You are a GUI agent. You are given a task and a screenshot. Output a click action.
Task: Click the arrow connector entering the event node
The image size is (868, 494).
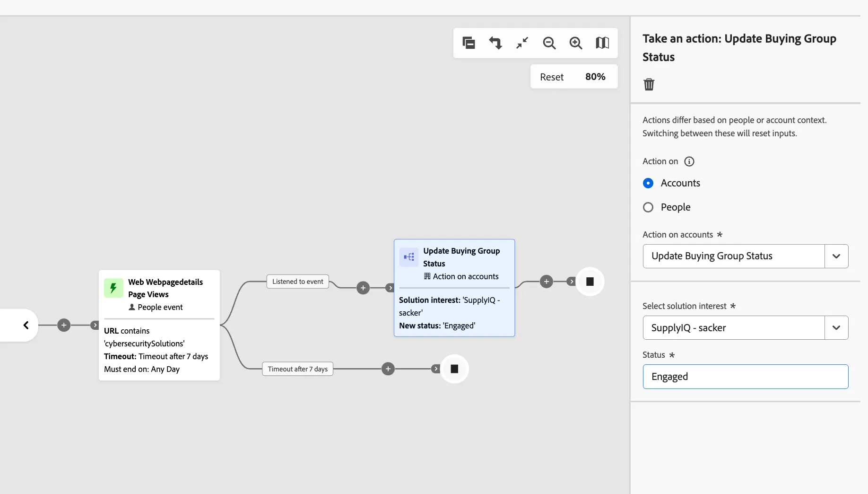click(x=95, y=325)
